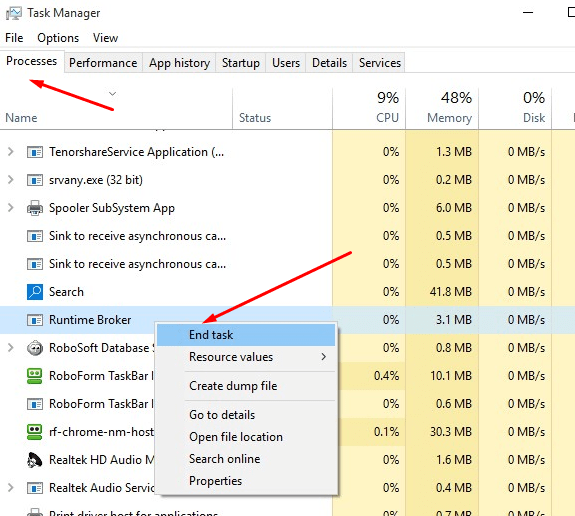Click the Runtime Broker process icon
This screenshot has height=516, width=575.
35,320
